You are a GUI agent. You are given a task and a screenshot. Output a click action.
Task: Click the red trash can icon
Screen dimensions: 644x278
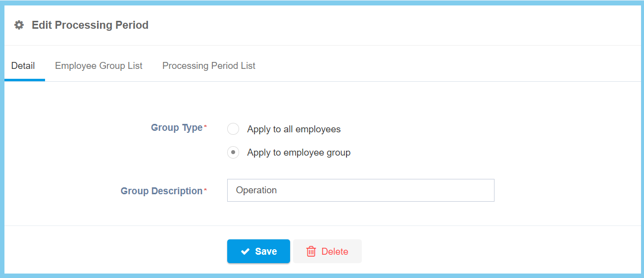pyautogui.click(x=311, y=252)
